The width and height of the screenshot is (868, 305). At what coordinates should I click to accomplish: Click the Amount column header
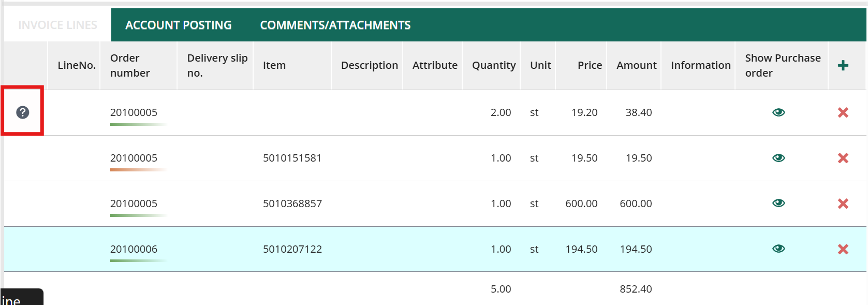coord(636,65)
